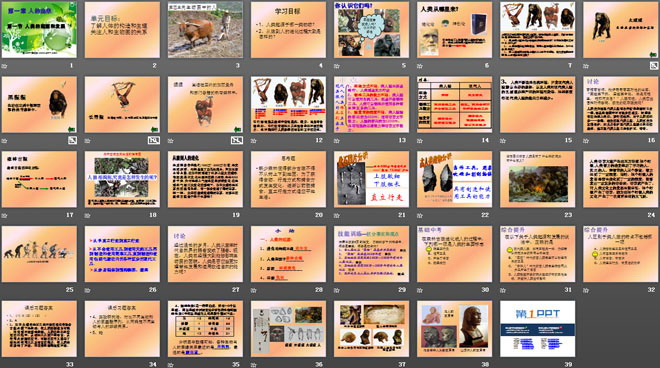Click the animation star icon under slide 17
This screenshot has width=660, height=368.
click(5, 216)
